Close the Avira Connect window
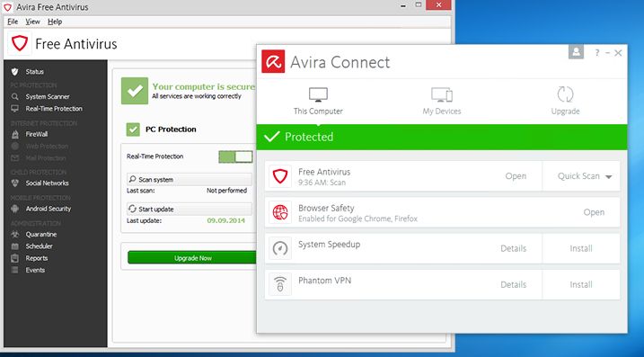 (618, 53)
